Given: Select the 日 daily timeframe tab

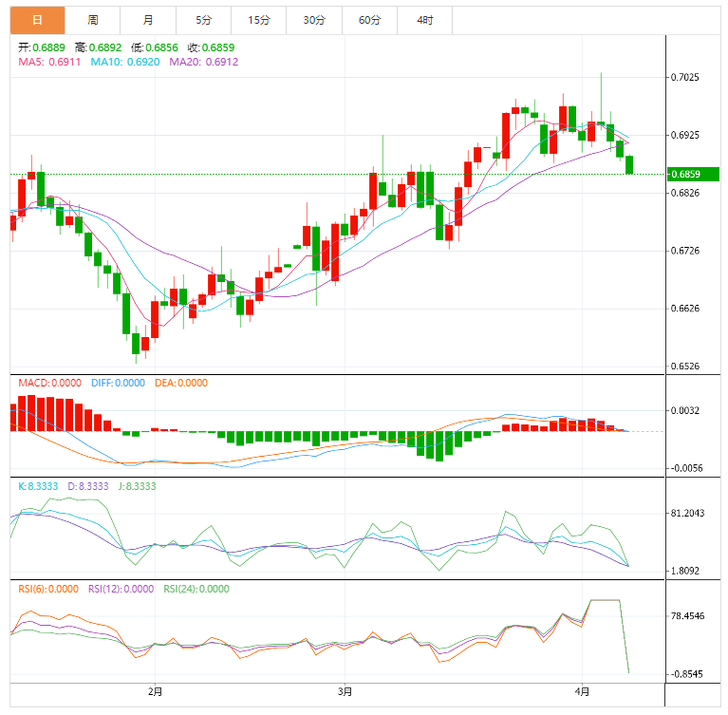Looking at the screenshot, I should click(x=37, y=20).
